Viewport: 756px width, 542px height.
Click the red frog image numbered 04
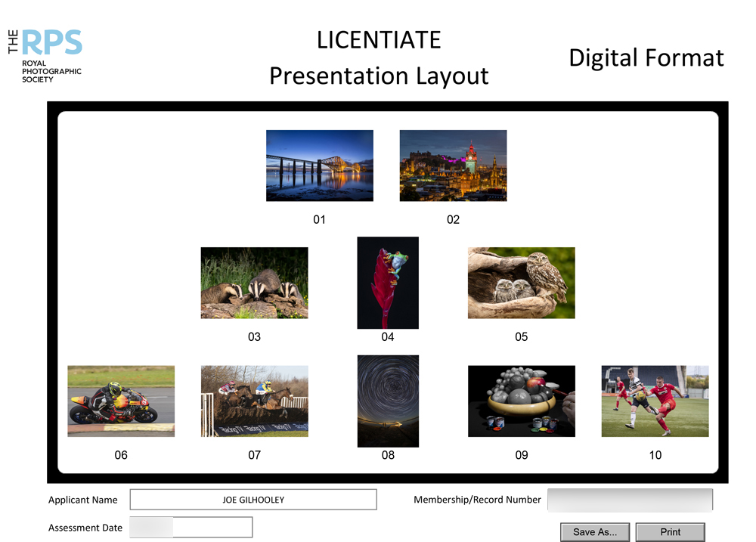click(388, 282)
